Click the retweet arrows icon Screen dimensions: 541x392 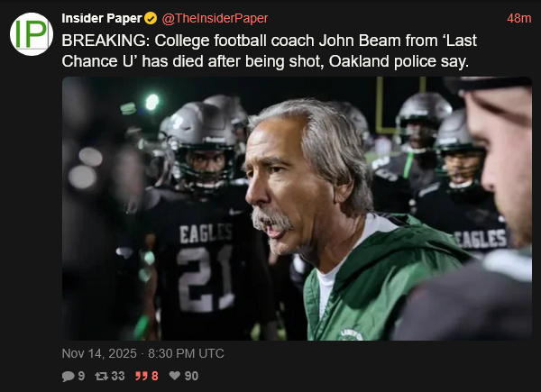(x=103, y=377)
